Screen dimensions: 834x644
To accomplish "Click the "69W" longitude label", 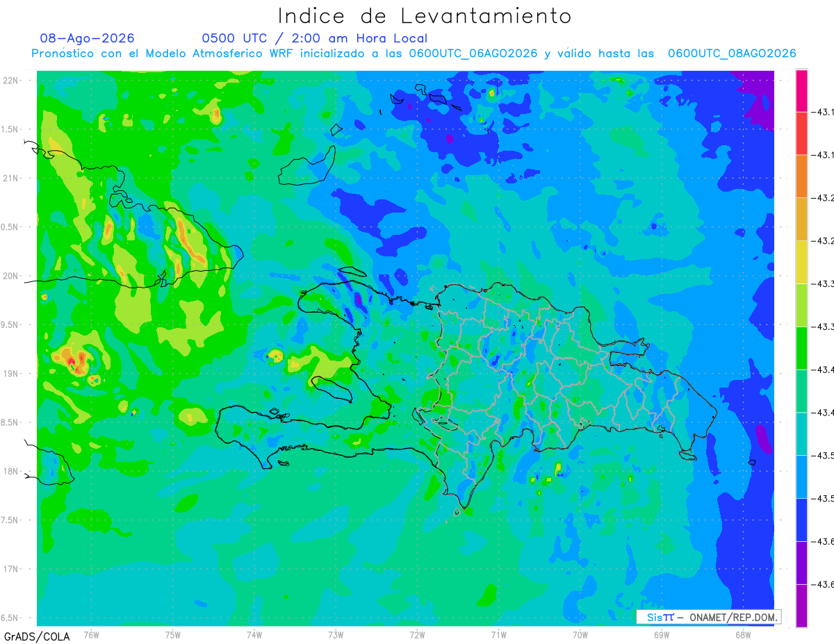I will (x=662, y=635).
